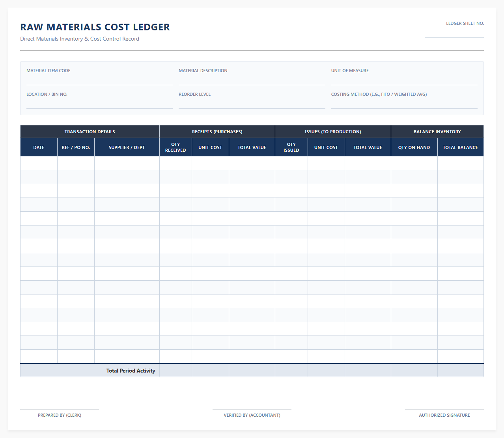Click the Ledger Sheet No. blank line
Viewport: 504px width, 438px height.
point(454,34)
